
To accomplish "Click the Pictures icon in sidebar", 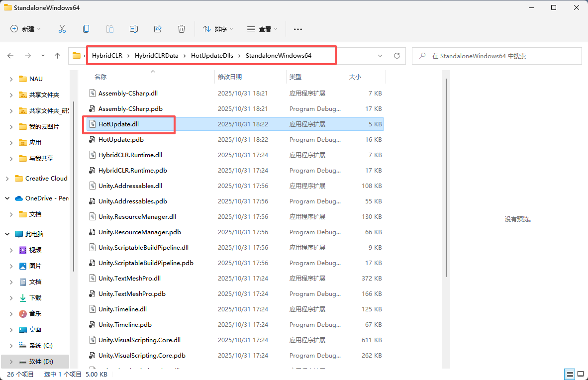I will pos(23,266).
